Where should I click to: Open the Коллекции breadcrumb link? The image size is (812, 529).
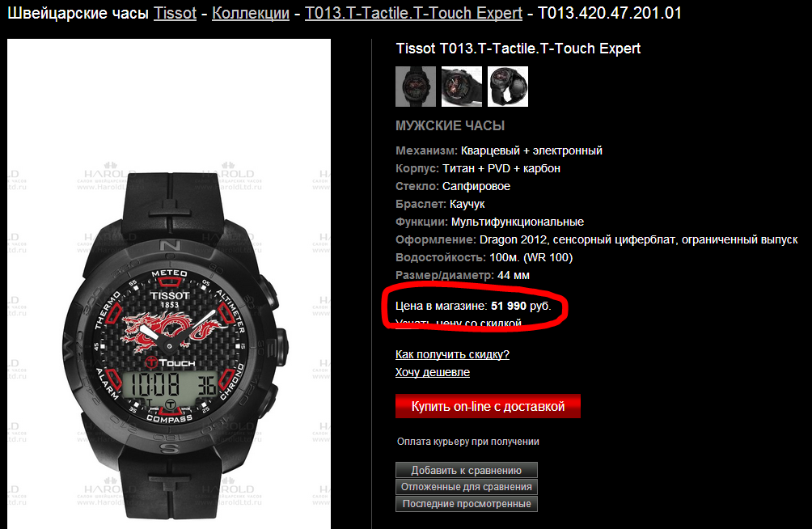coord(251,13)
